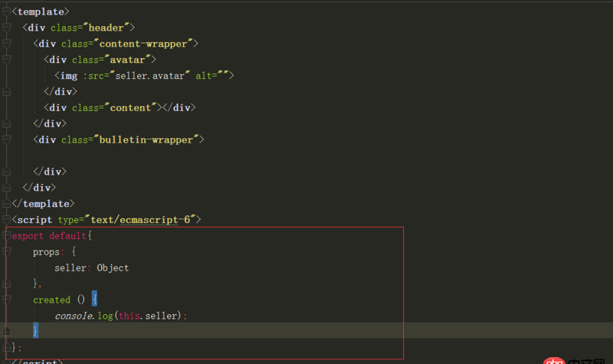Screen dimensions: 613x364
Task: Click the "log" method call
Action: coord(105,316)
